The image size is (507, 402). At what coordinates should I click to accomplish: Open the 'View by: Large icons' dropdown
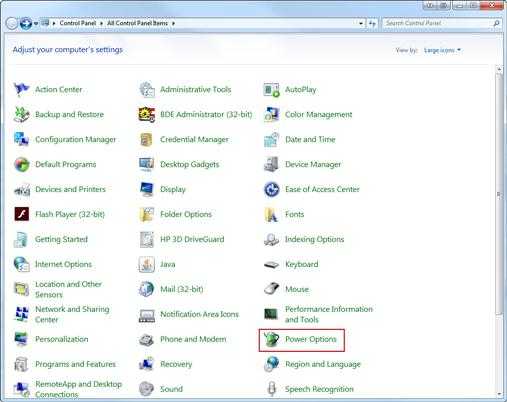pos(442,50)
